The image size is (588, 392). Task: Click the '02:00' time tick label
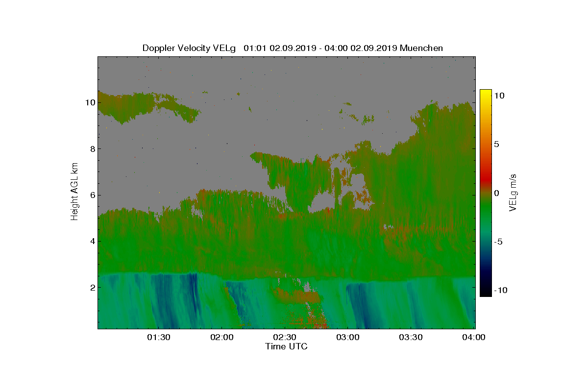(221, 337)
